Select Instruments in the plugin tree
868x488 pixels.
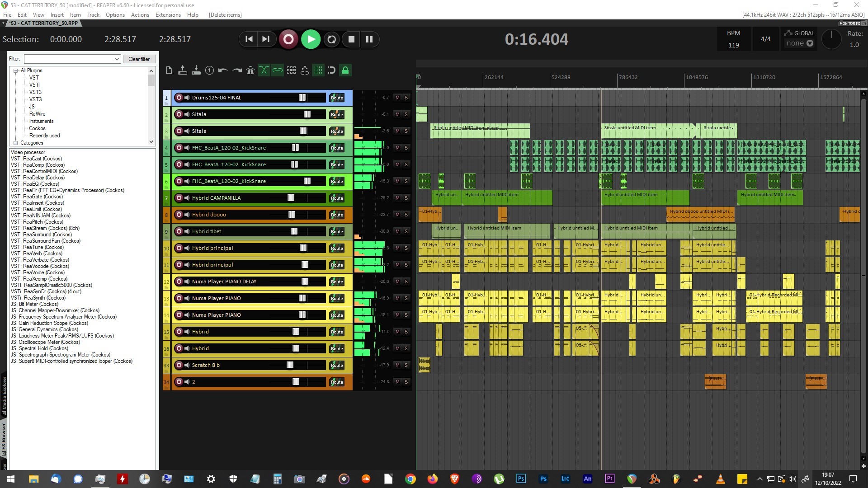click(x=41, y=121)
